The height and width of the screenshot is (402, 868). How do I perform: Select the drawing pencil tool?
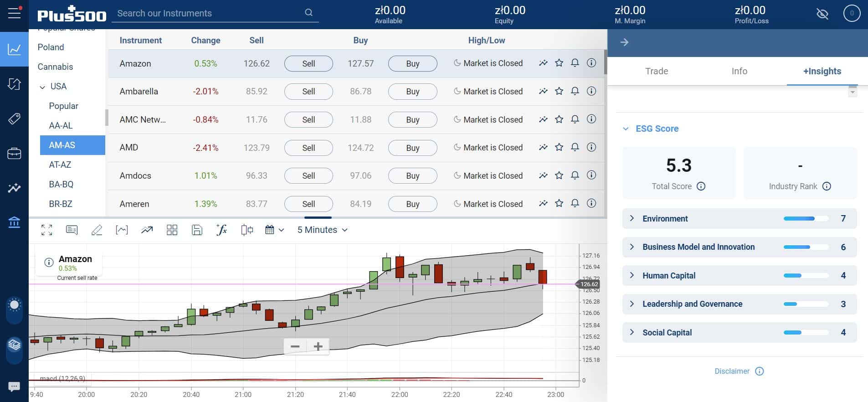[x=97, y=230]
